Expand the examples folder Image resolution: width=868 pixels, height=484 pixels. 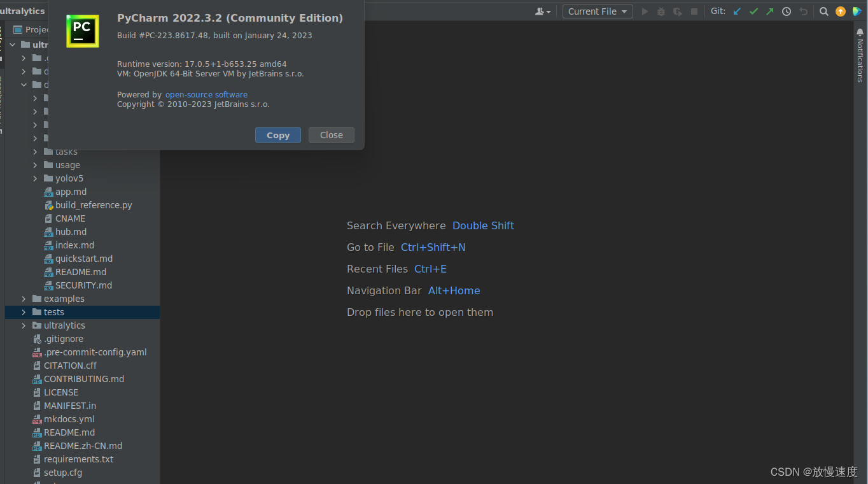(x=24, y=299)
